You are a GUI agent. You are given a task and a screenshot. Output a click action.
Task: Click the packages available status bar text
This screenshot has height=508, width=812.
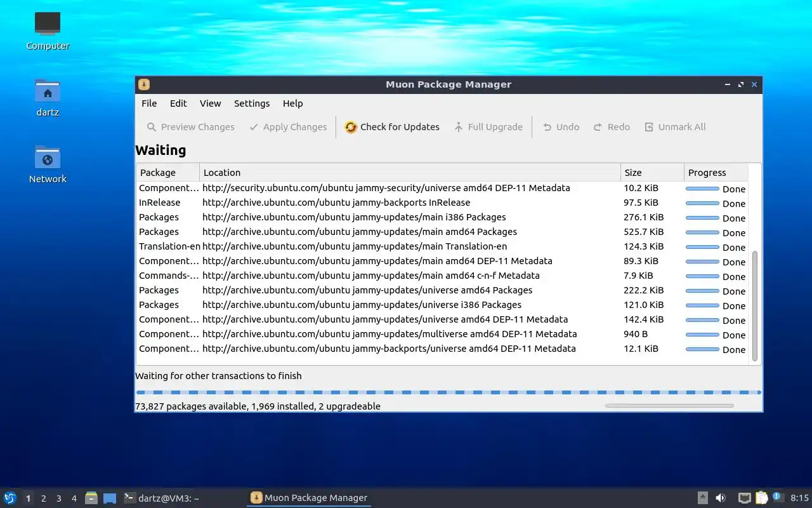(x=258, y=406)
